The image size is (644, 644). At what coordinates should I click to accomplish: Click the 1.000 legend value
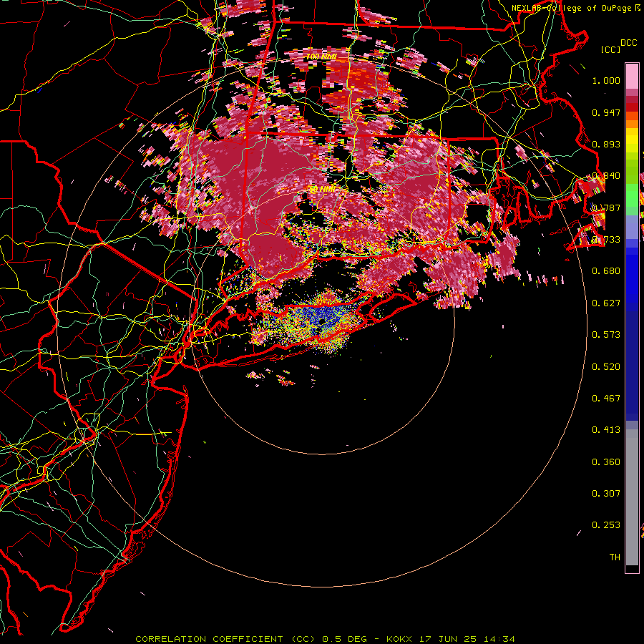606,80
